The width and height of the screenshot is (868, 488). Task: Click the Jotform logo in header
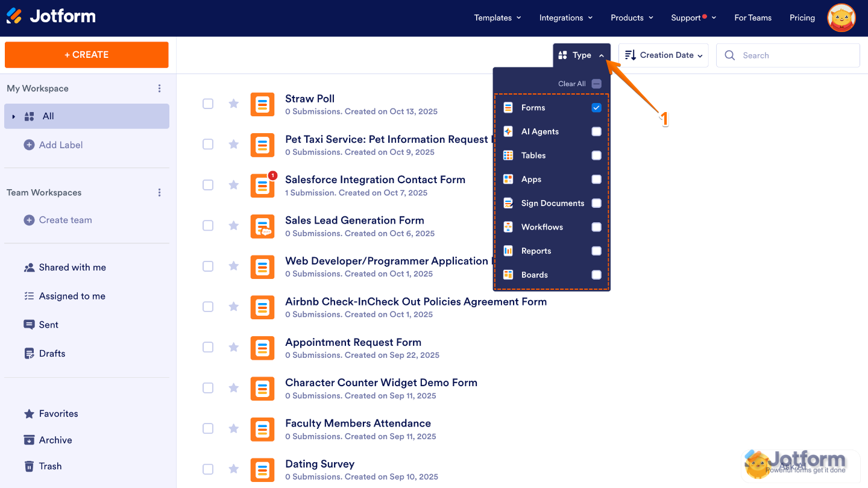click(x=51, y=16)
